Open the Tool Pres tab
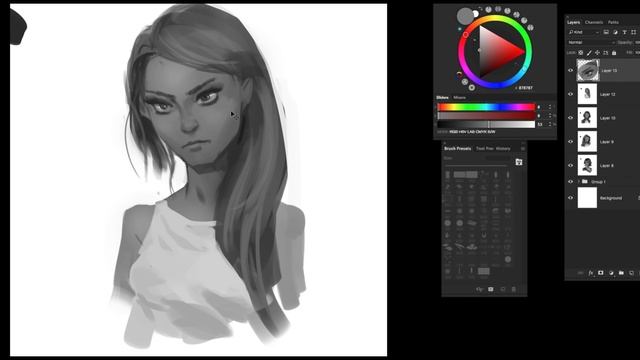Image resolution: width=640 pixels, height=360 pixels. click(484, 149)
